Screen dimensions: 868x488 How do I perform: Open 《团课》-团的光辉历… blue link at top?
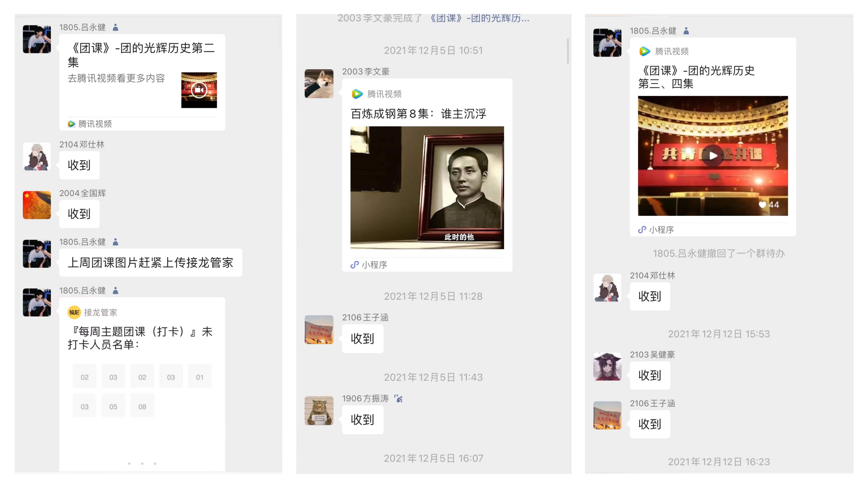[x=479, y=18]
